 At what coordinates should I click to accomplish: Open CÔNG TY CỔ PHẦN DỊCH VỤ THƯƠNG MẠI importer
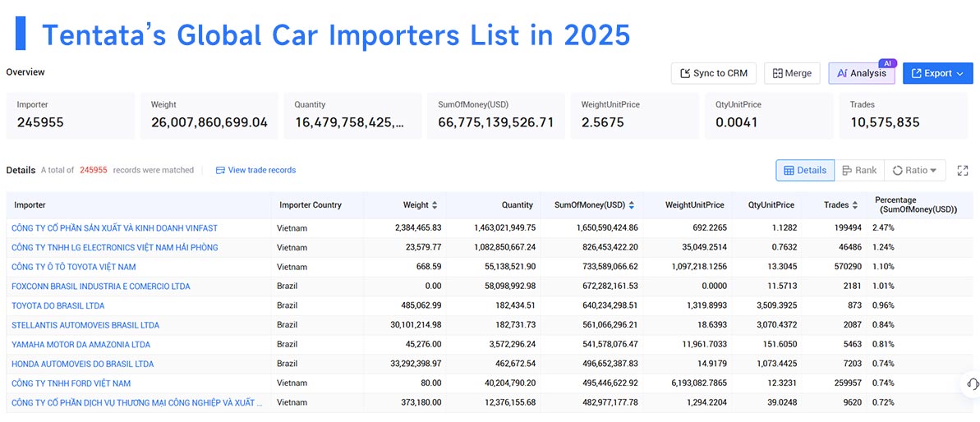(x=137, y=402)
